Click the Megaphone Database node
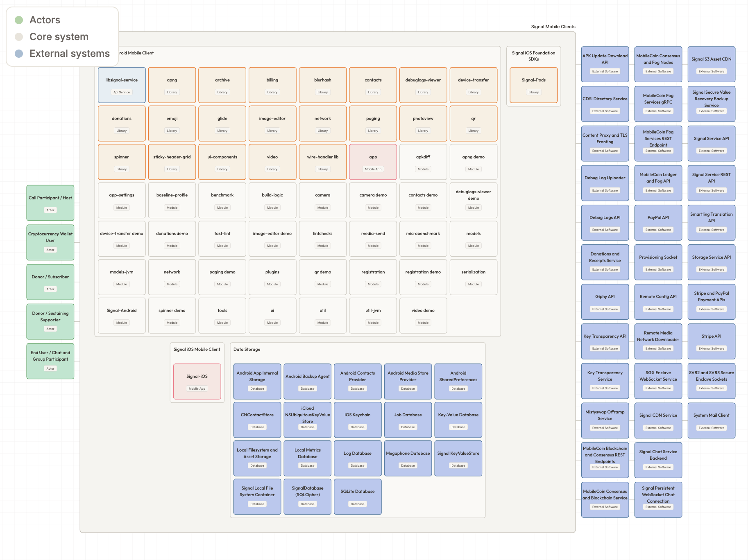Viewport: 748px width, 560px height. click(408, 458)
